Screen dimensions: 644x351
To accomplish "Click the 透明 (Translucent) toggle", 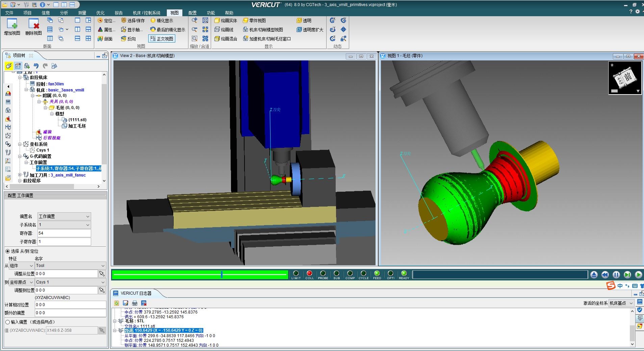I will (304, 21).
